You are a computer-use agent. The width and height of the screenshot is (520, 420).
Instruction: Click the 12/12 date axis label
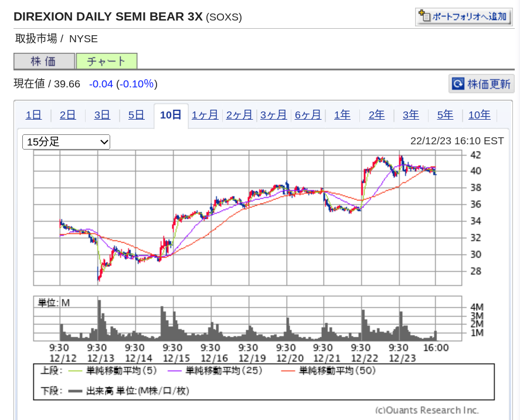tap(63, 358)
